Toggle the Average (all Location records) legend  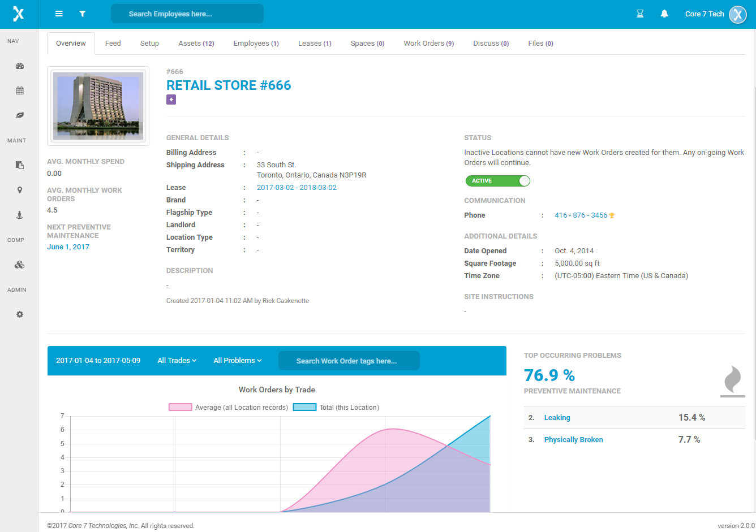tap(228, 407)
